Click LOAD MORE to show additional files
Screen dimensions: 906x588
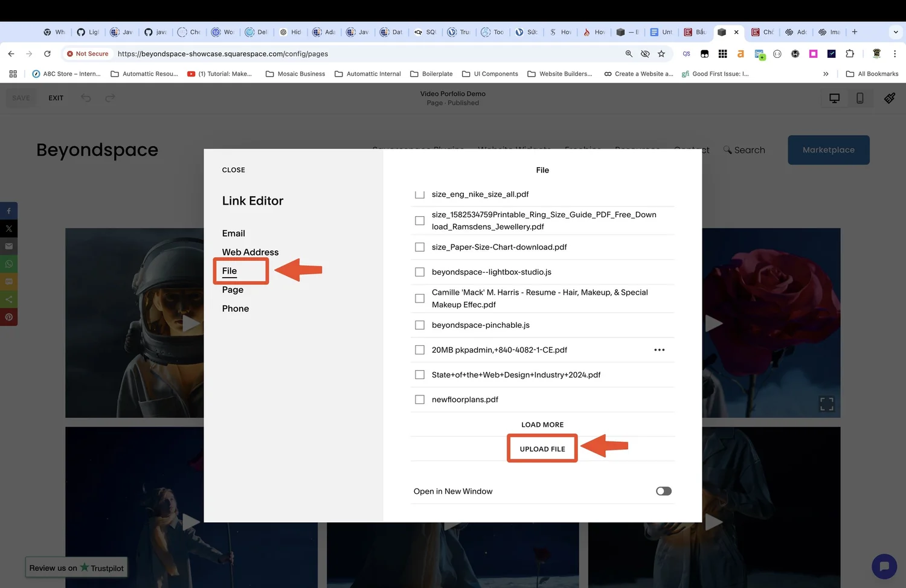tap(542, 424)
